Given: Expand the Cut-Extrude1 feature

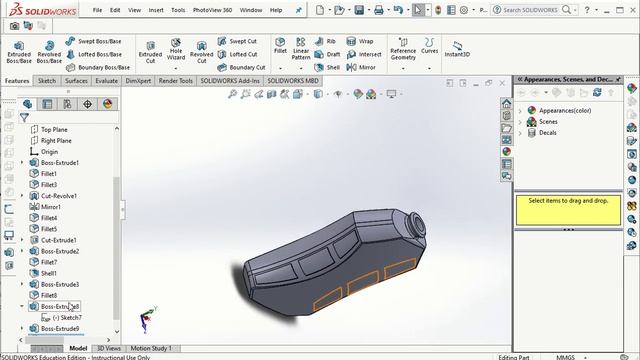Looking at the screenshot, I should tap(22, 240).
